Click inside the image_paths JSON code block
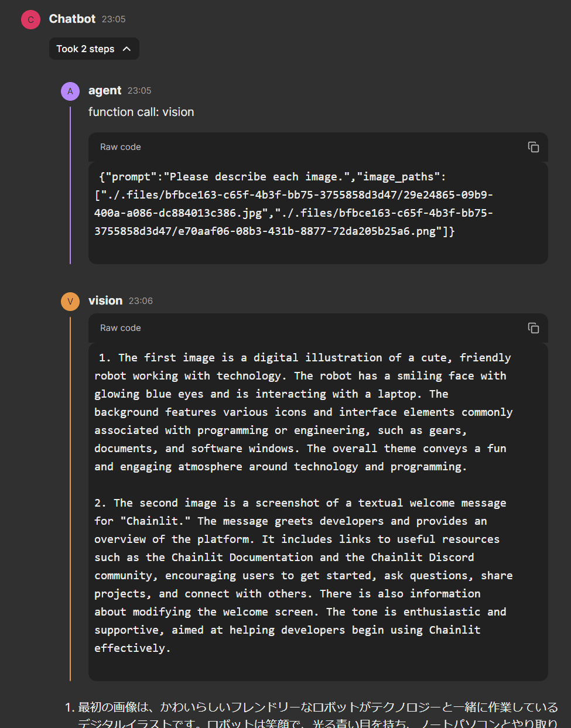Screen dimensions: 571x728 (293, 204)
